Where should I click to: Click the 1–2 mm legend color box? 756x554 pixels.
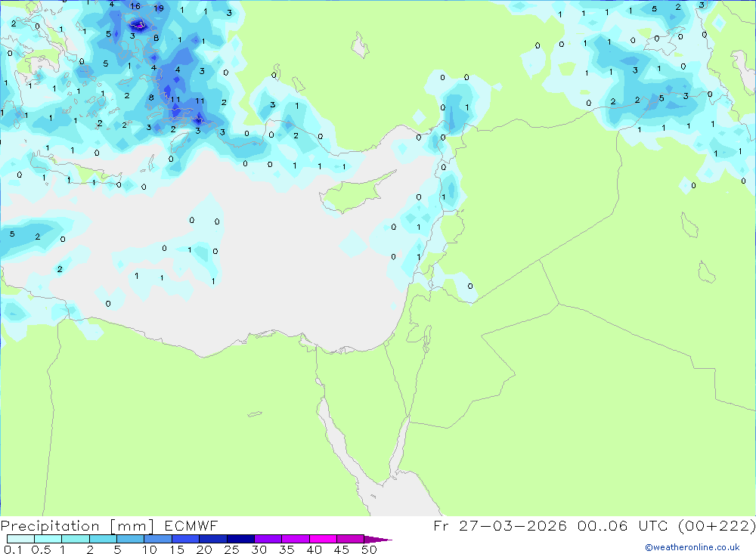[x=75, y=539]
